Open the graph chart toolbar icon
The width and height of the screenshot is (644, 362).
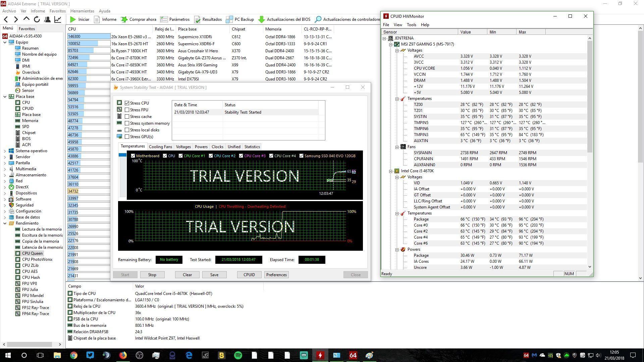(58, 19)
